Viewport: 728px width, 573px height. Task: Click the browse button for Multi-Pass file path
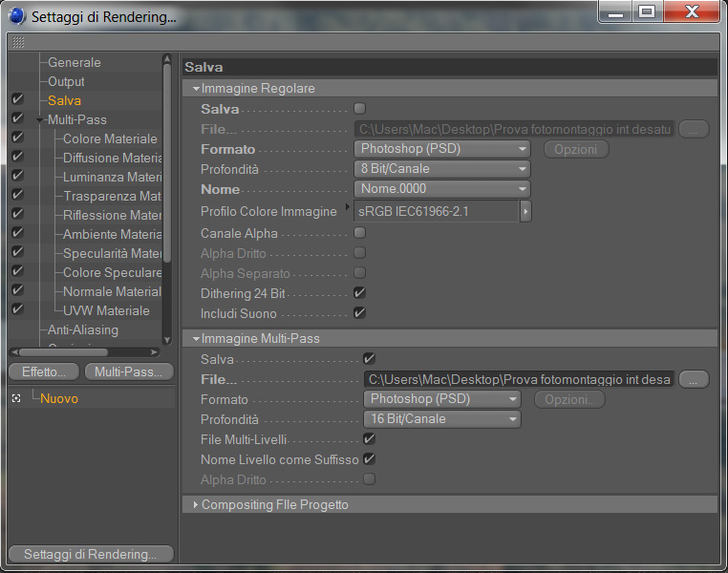pyautogui.click(x=694, y=379)
